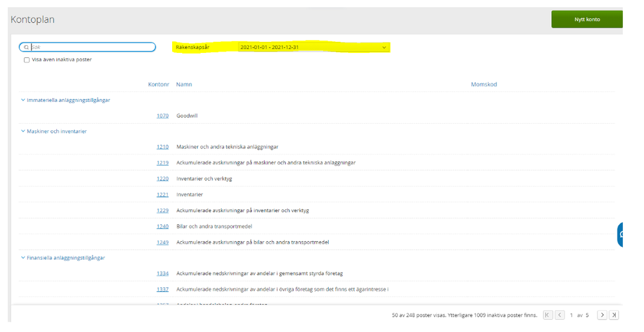Click the search magnifier icon
The height and width of the screenshot is (332, 644).
(26, 47)
